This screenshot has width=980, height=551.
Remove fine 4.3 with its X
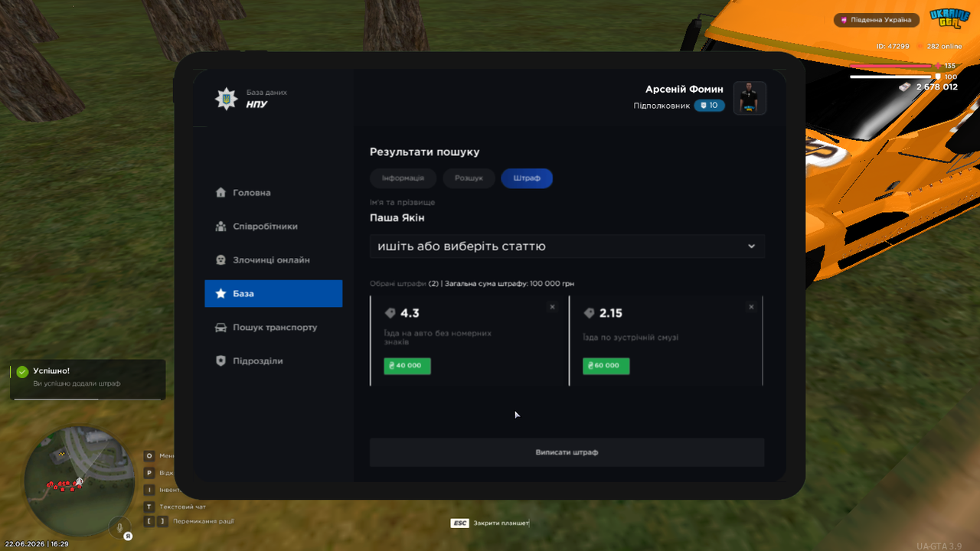[x=552, y=307]
